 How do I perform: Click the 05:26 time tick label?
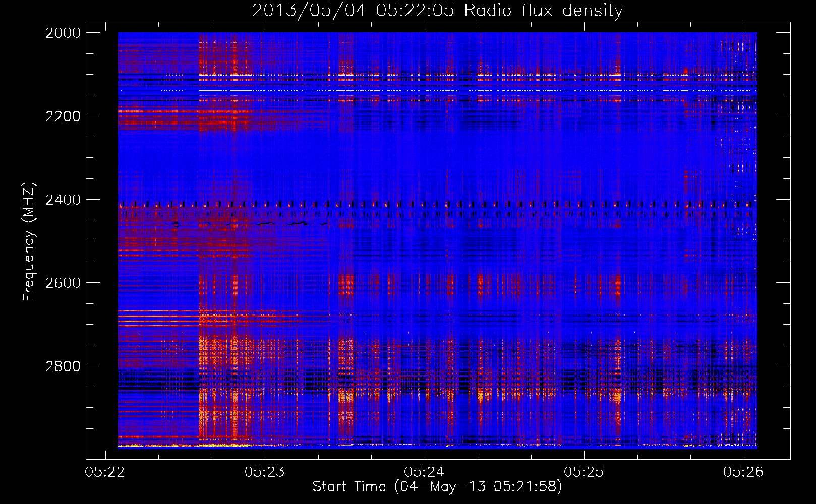pyautogui.click(x=744, y=472)
